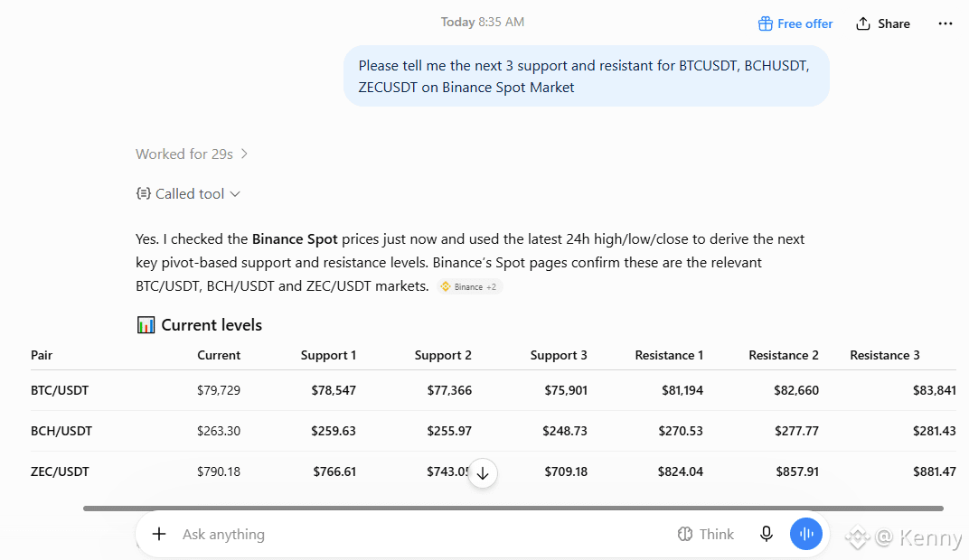Viewport: 969px width, 560px height.
Task: Click ZEC current price $790.18
Action: [x=219, y=471]
